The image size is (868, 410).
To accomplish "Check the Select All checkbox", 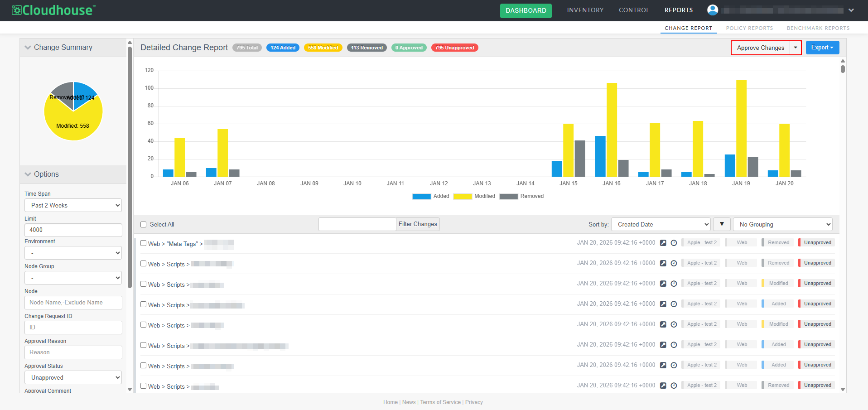I will (144, 224).
